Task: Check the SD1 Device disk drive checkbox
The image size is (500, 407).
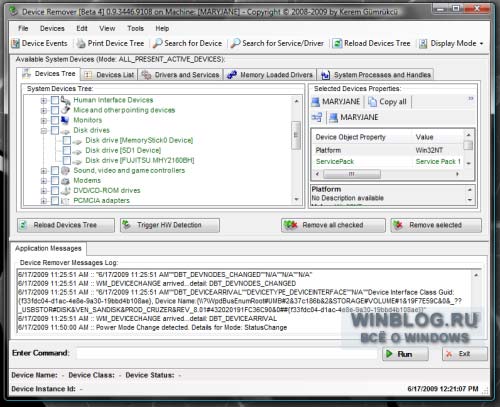Action: tap(67, 150)
